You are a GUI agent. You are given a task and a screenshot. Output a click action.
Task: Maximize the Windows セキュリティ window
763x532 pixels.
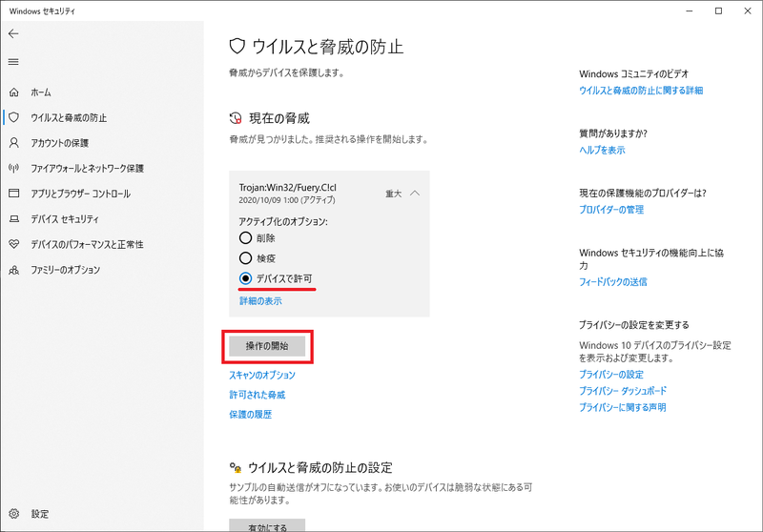(x=719, y=10)
